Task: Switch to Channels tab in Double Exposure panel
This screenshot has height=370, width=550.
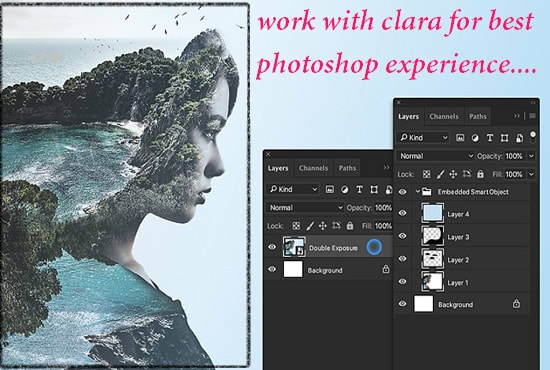Action: (x=314, y=168)
